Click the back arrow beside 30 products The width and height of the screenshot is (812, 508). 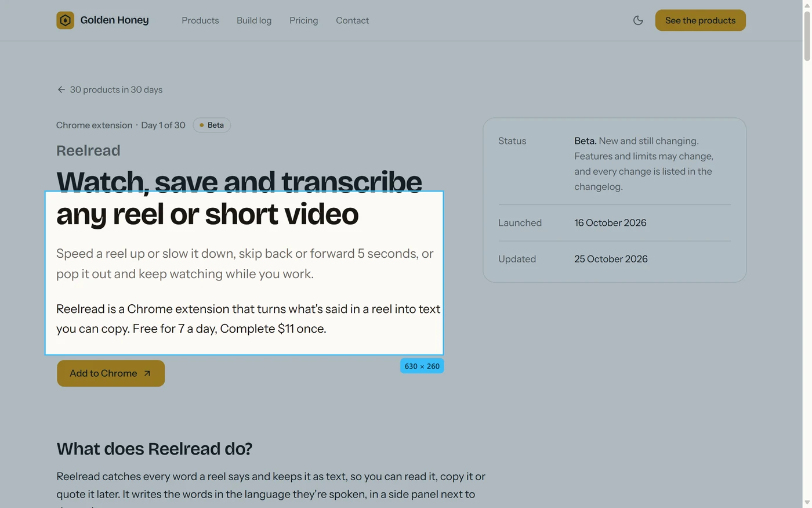[x=61, y=89]
